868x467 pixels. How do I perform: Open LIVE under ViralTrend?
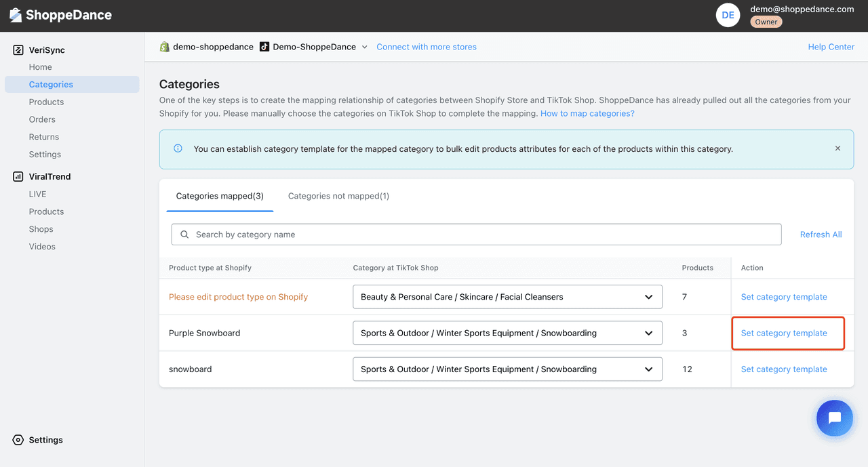point(38,194)
